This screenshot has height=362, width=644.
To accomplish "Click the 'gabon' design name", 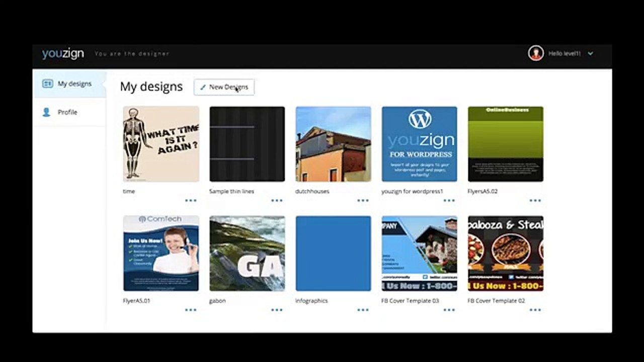I will pyautogui.click(x=217, y=301).
